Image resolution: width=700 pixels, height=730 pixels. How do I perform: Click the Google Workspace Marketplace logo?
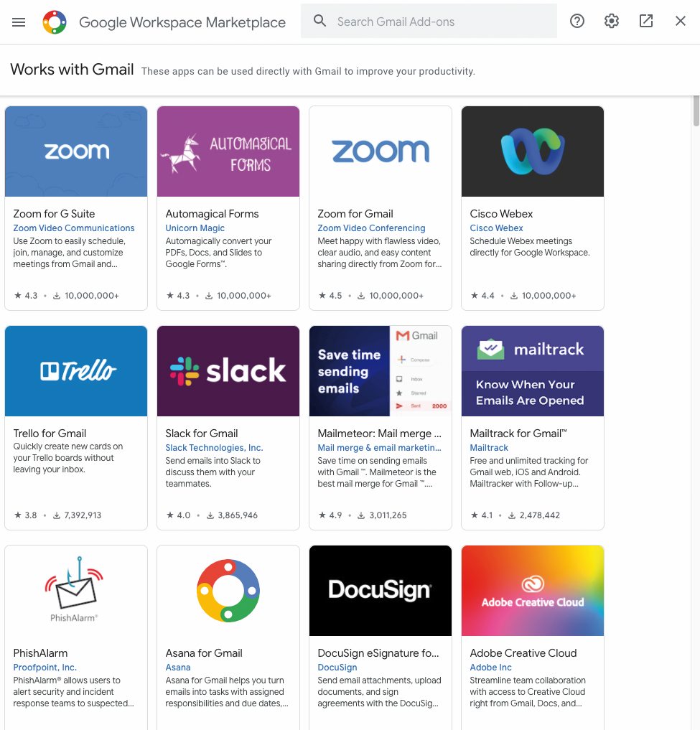(x=55, y=22)
